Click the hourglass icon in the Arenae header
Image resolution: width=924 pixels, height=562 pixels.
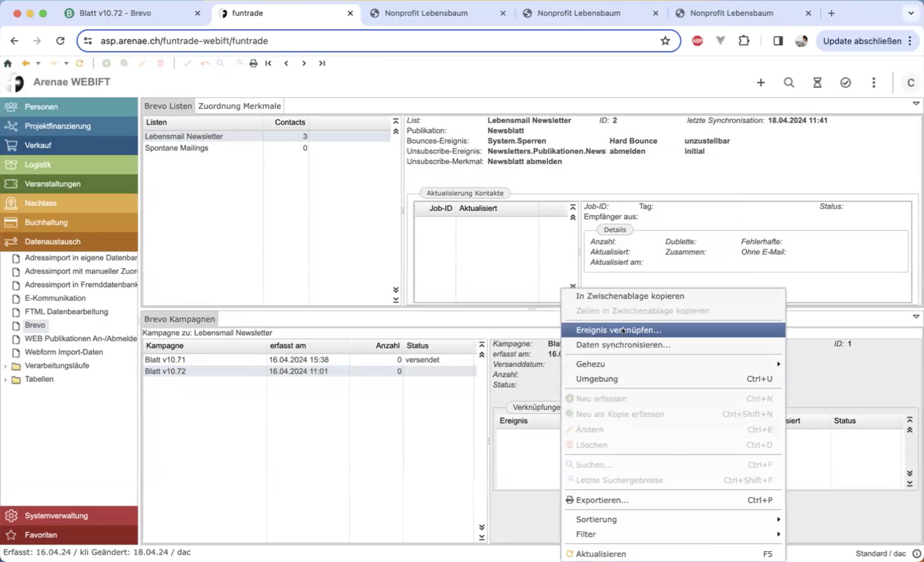[x=817, y=83]
